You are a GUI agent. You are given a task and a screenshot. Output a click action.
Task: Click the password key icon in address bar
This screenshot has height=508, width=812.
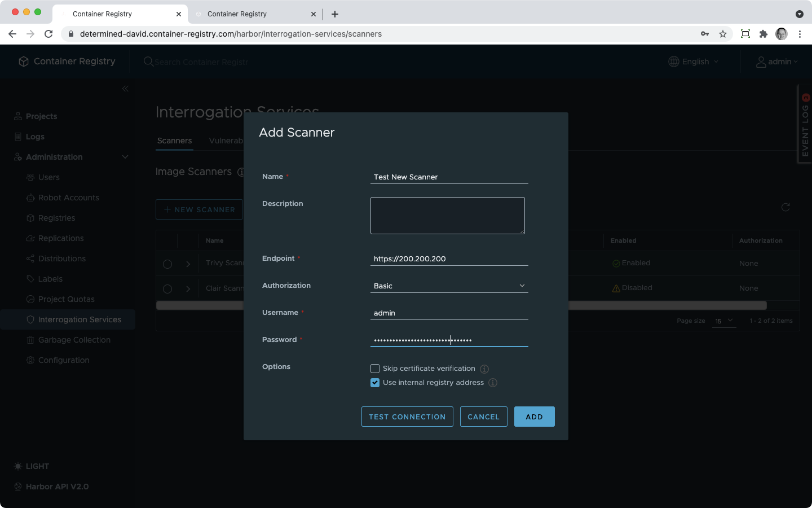coord(705,34)
